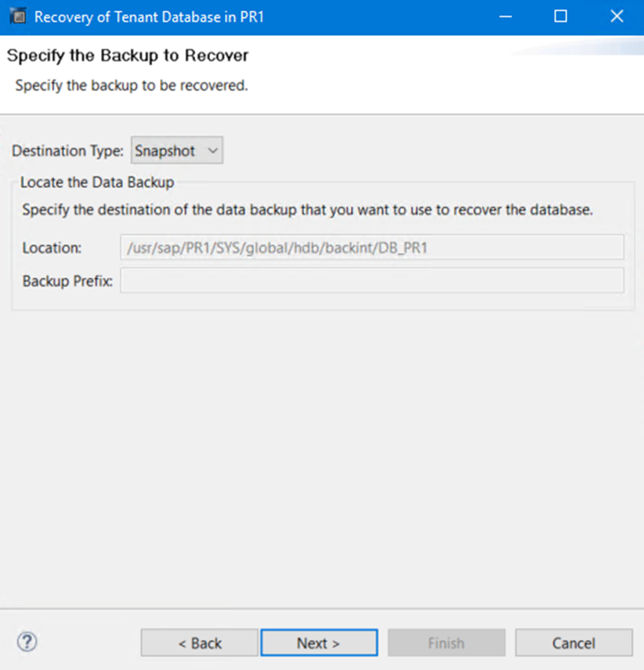This screenshot has height=670, width=644.
Task: Click the data backup destination instruction text
Action: [x=307, y=210]
